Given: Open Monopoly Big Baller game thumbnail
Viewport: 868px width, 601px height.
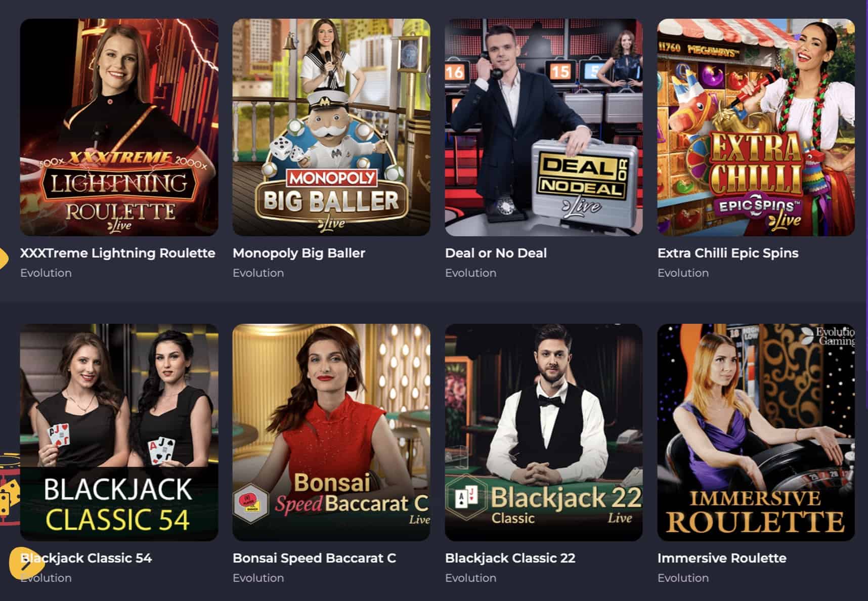Looking at the screenshot, I should [x=331, y=127].
